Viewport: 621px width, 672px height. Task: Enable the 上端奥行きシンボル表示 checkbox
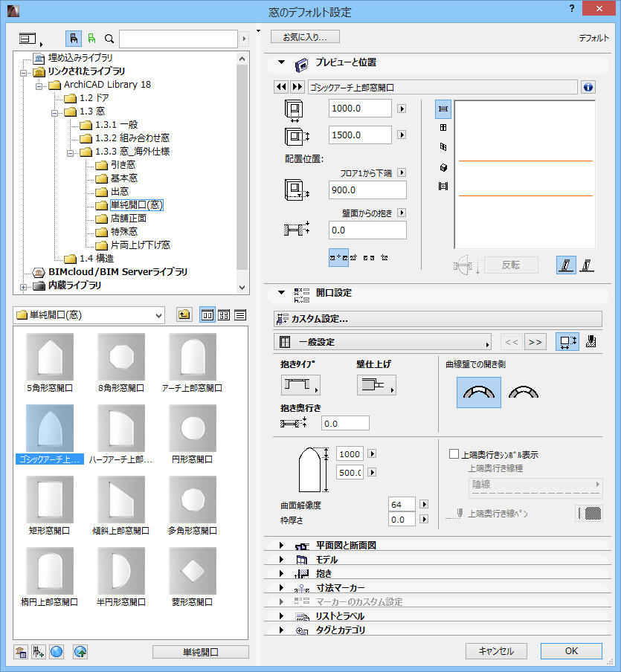pyautogui.click(x=454, y=454)
